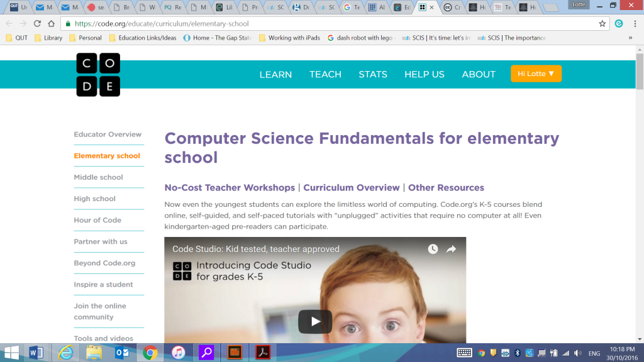644x362 pixels.
Task: Jump to Curriculum Overview link
Action: [351, 187]
